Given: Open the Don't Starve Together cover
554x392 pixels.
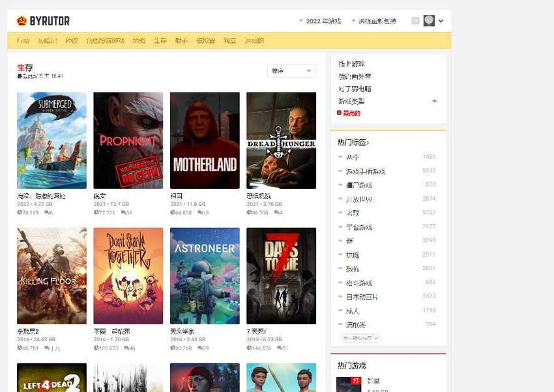Looking at the screenshot, I should 128,276.
